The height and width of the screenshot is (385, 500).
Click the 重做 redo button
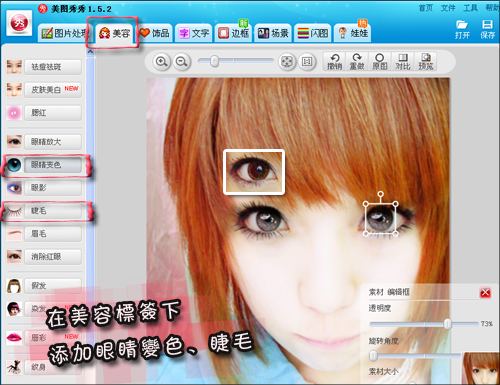point(357,62)
